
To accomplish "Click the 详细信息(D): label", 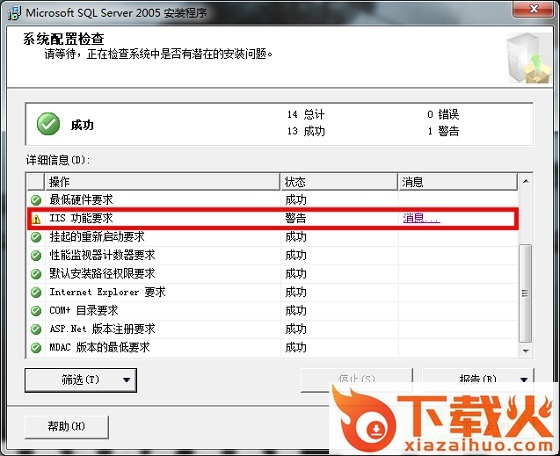I will (58, 160).
